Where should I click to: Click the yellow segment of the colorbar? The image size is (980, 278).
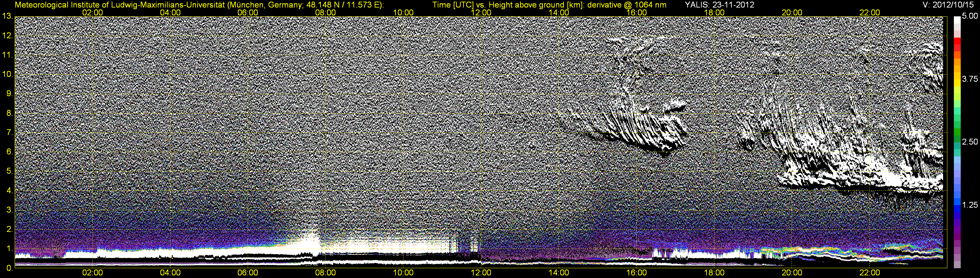pyautogui.click(x=957, y=83)
